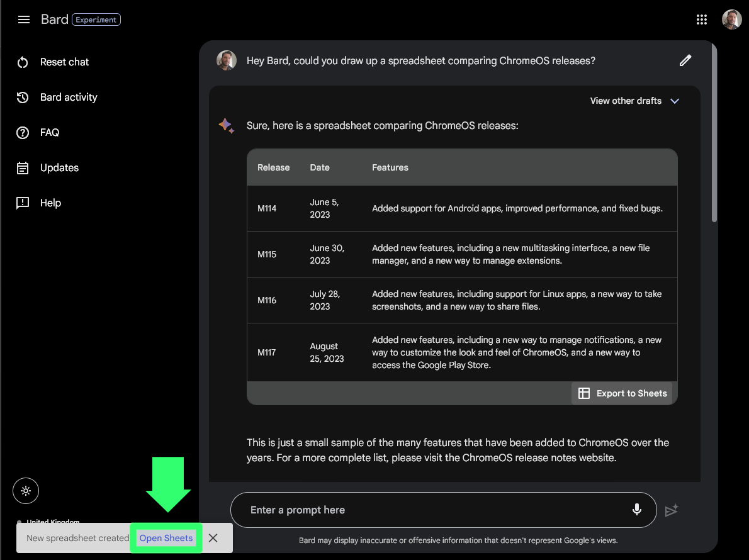Click the Bard sparkle response icon
The width and height of the screenshot is (749, 560).
point(227,125)
